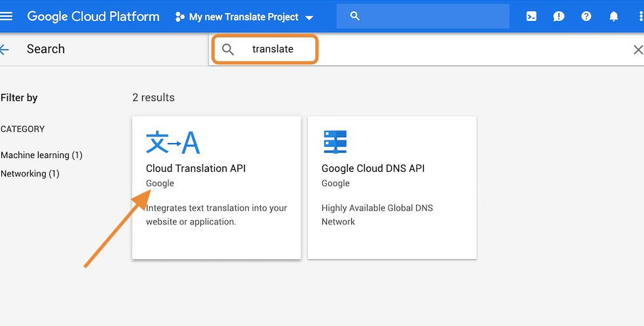The image size is (644, 326).
Task: Click the Google Cloud Platform logo text
Action: 93,16
